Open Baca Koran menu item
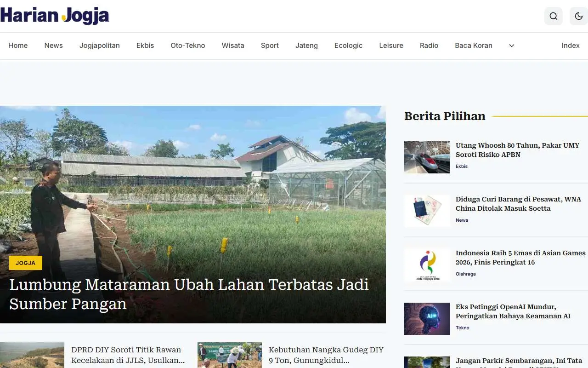588x368 pixels. tap(474, 46)
